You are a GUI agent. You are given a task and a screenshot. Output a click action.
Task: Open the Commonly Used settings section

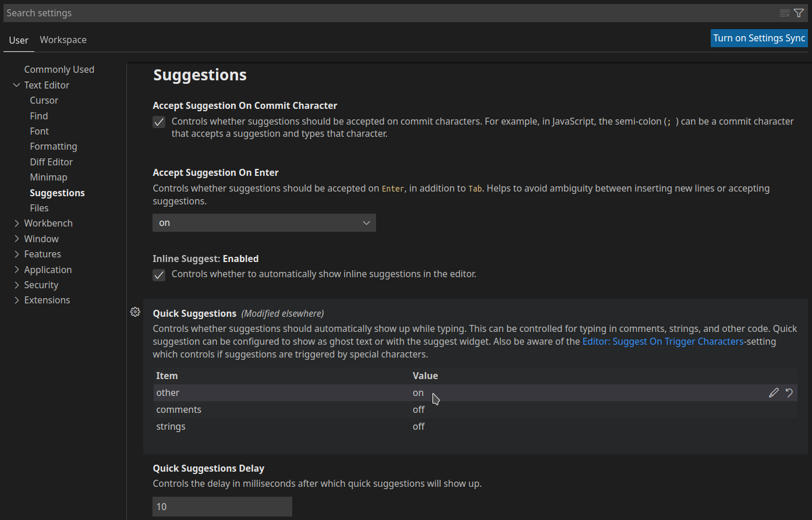pos(59,69)
